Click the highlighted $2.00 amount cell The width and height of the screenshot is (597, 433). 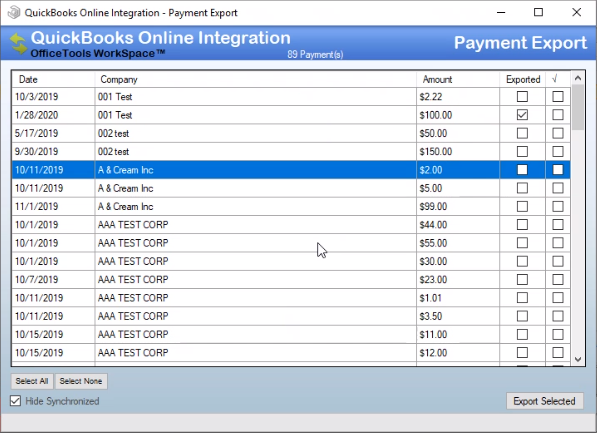[x=458, y=170]
